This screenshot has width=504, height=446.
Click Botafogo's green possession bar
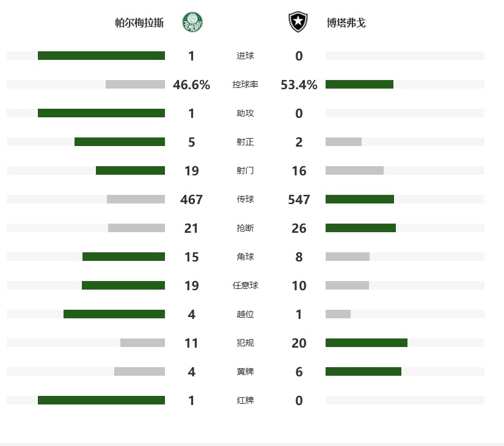pyautogui.click(x=359, y=84)
